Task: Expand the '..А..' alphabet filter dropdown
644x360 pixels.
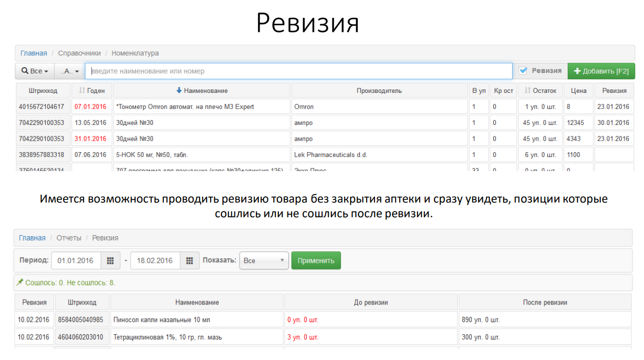Action: point(69,71)
